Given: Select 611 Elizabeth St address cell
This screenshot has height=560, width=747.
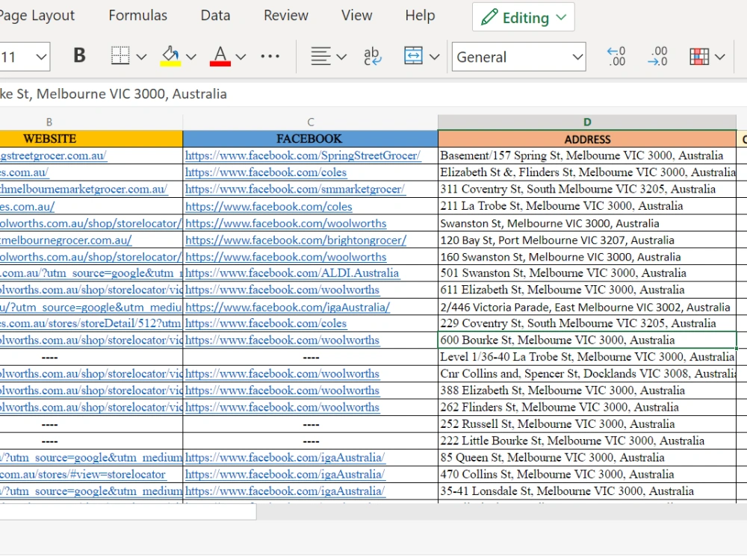Looking at the screenshot, I should [x=587, y=290].
